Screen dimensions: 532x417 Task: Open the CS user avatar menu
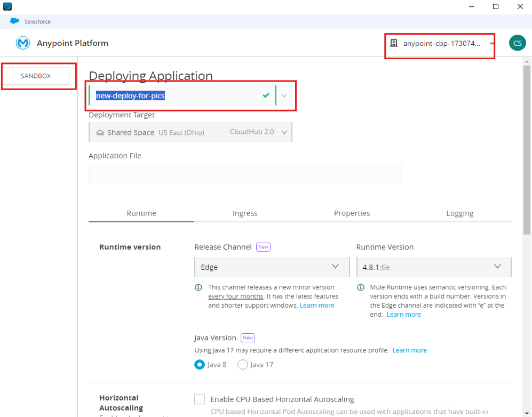coord(517,43)
